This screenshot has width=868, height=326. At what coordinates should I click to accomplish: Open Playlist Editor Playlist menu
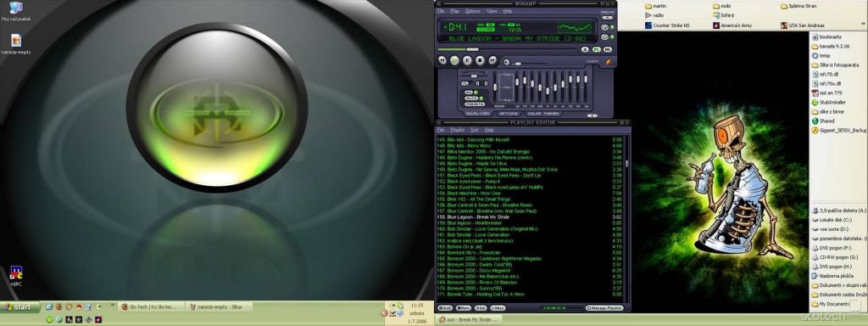point(458,130)
